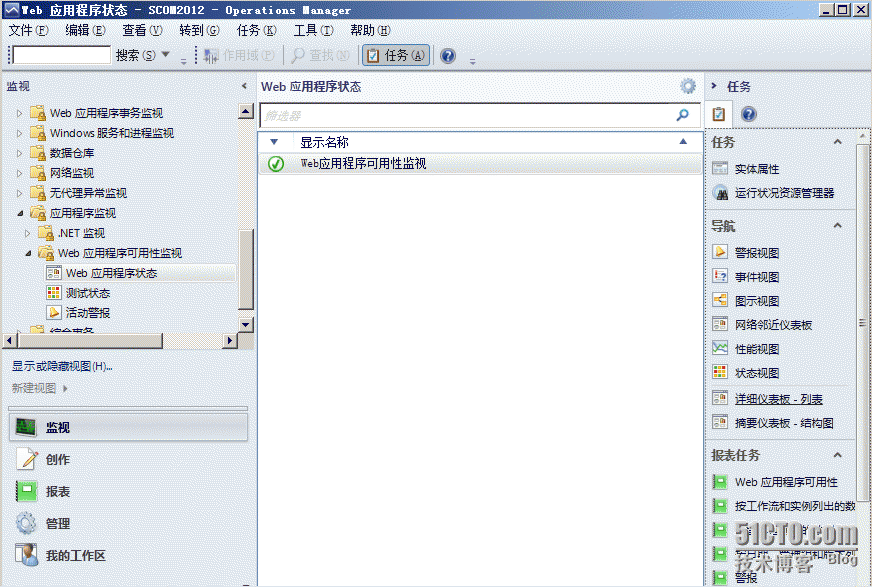Click the help icon in tasks pane
Viewport: 872px width, 587px height.
pos(749,115)
